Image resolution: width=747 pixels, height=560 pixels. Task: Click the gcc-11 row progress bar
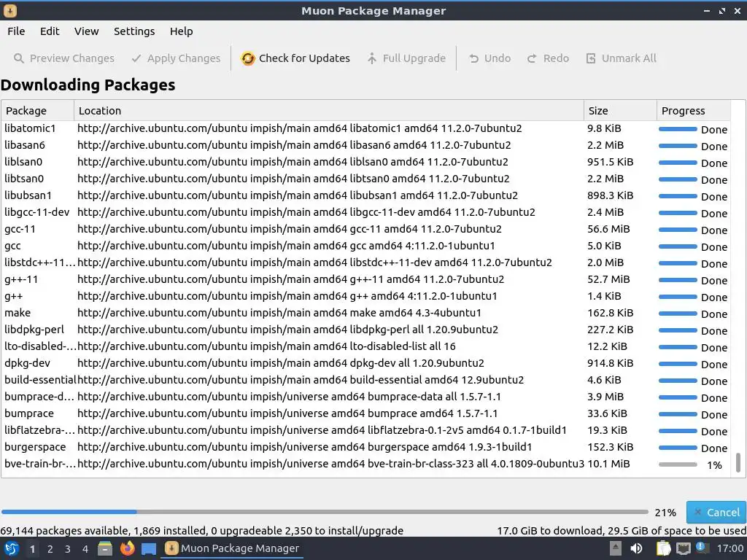click(678, 230)
